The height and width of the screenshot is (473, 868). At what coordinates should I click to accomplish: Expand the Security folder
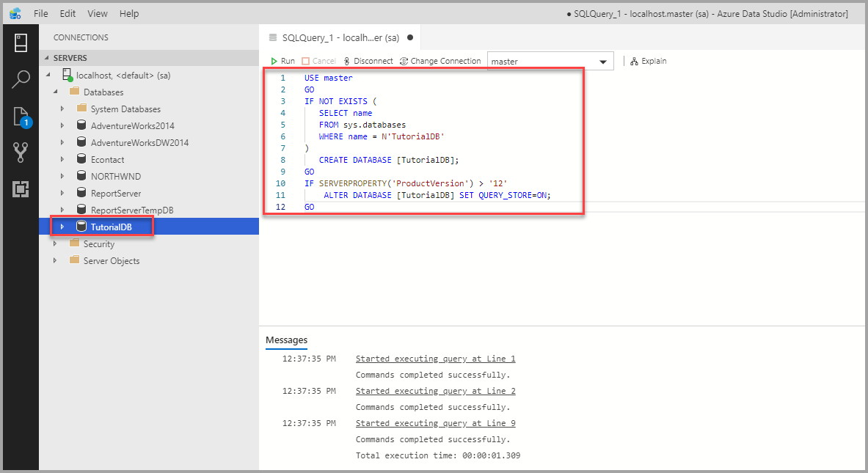(54, 243)
